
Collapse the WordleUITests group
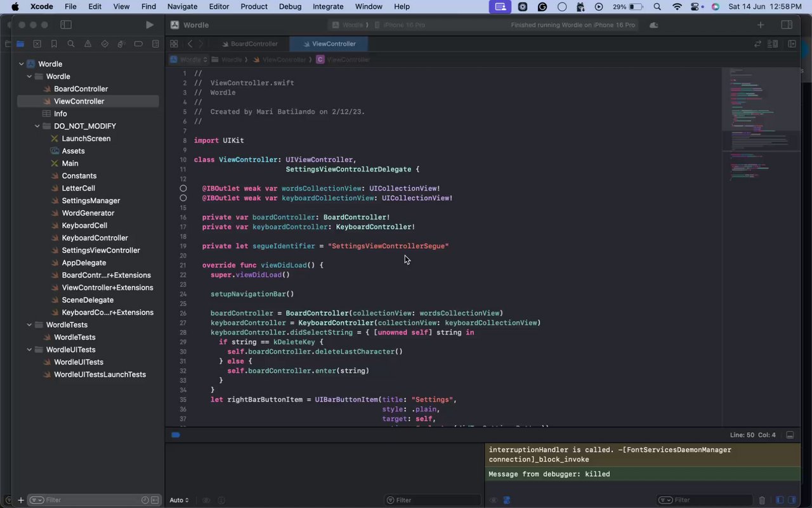(29, 349)
